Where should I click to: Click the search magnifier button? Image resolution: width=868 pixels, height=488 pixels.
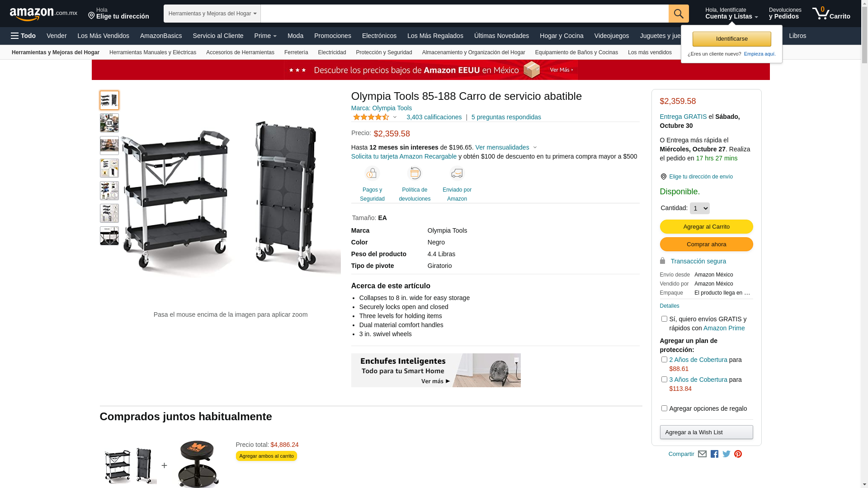[679, 14]
